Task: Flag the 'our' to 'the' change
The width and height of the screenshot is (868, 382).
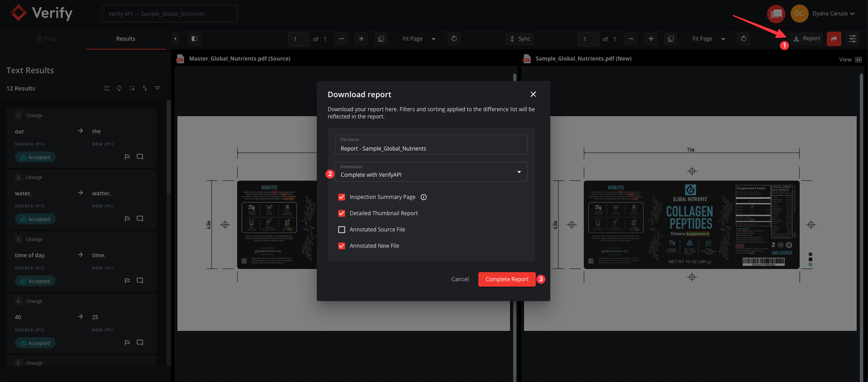Action: tap(127, 157)
